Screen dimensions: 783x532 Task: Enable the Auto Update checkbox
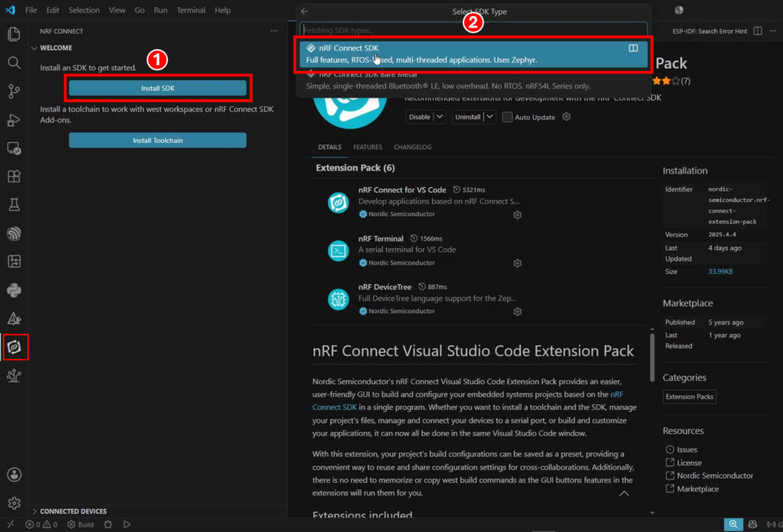(x=507, y=117)
